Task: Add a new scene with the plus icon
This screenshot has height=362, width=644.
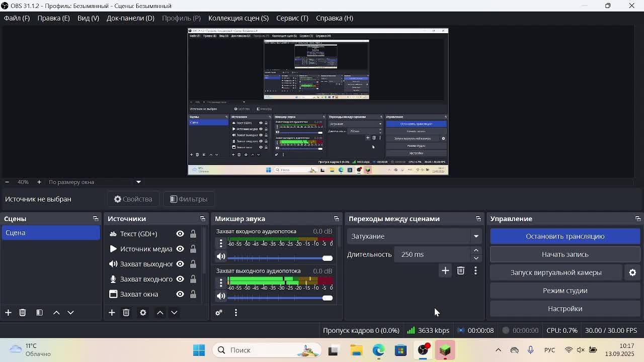Action: click(x=8, y=313)
